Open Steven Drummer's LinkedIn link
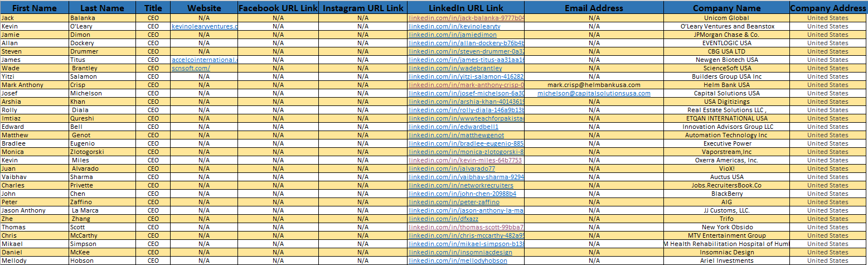868x265 pixels. pyautogui.click(x=467, y=51)
